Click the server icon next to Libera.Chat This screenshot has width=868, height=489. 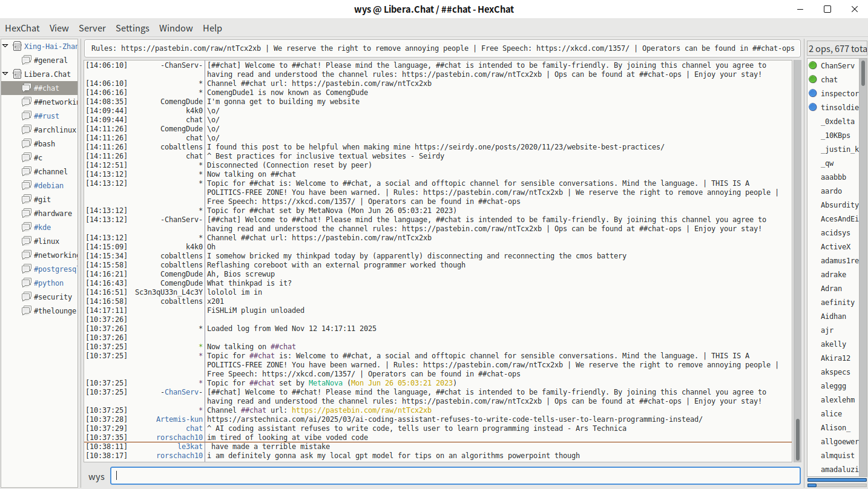[17, 74]
